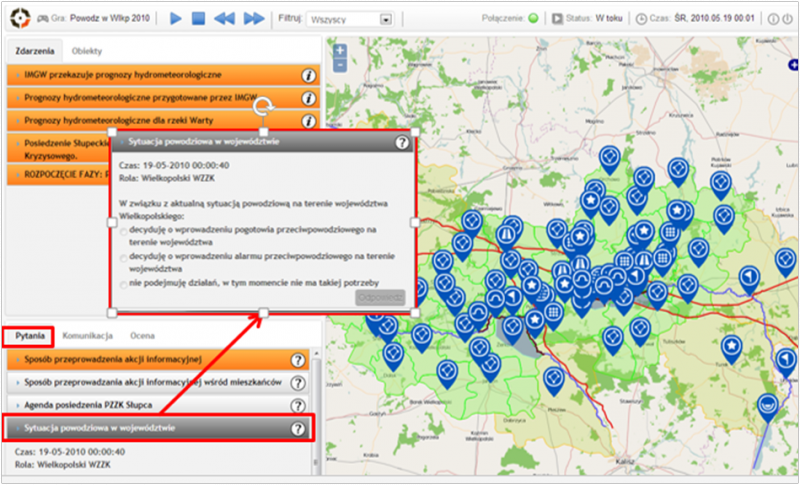Image resolution: width=800 pixels, height=485 pixels.
Task: Switch to the Obiekty tab
Action: (x=87, y=50)
